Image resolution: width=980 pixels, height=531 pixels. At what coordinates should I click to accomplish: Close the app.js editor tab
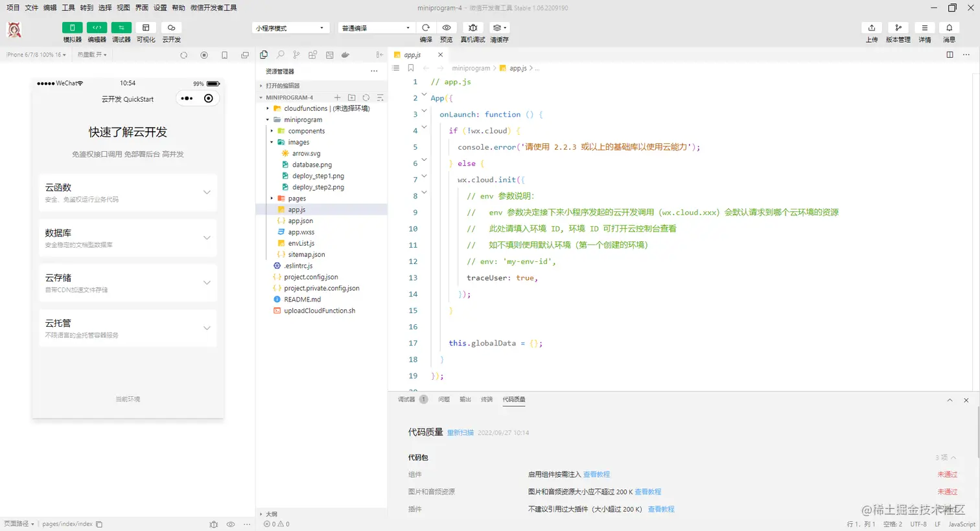coord(441,55)
